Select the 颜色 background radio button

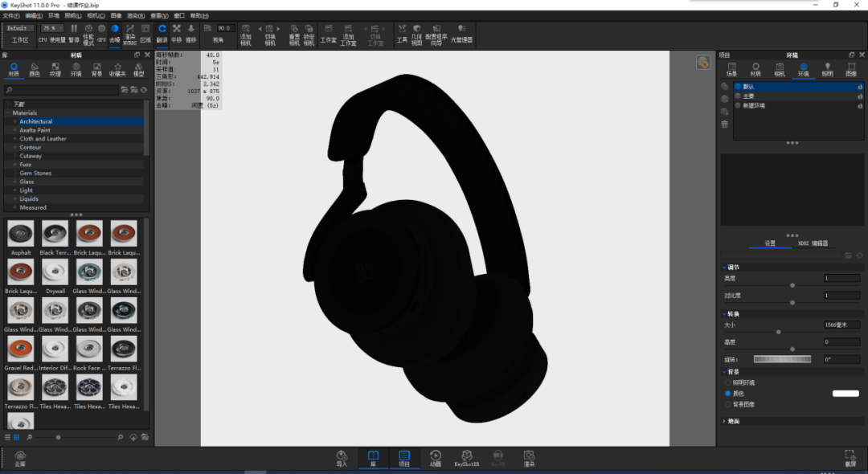coord(727,394)
